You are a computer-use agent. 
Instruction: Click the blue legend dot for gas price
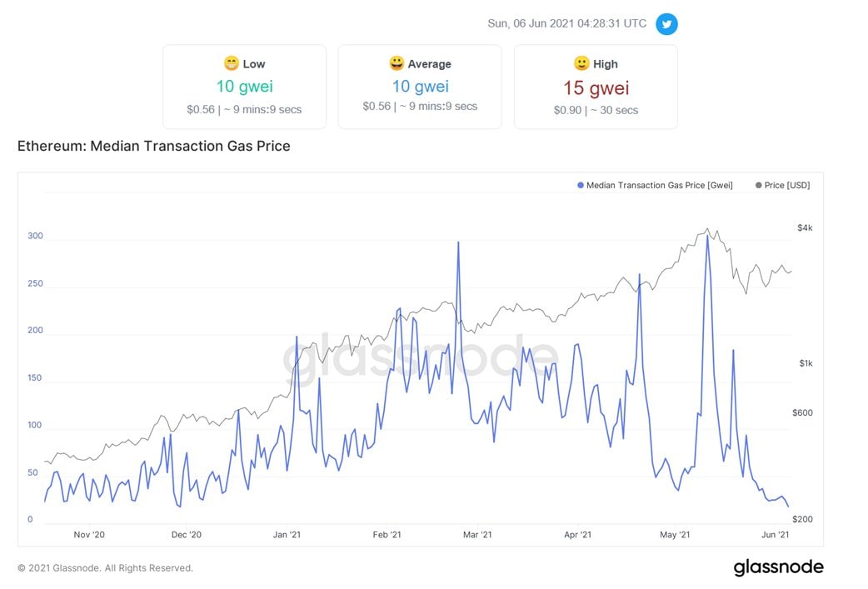(580, 185)
